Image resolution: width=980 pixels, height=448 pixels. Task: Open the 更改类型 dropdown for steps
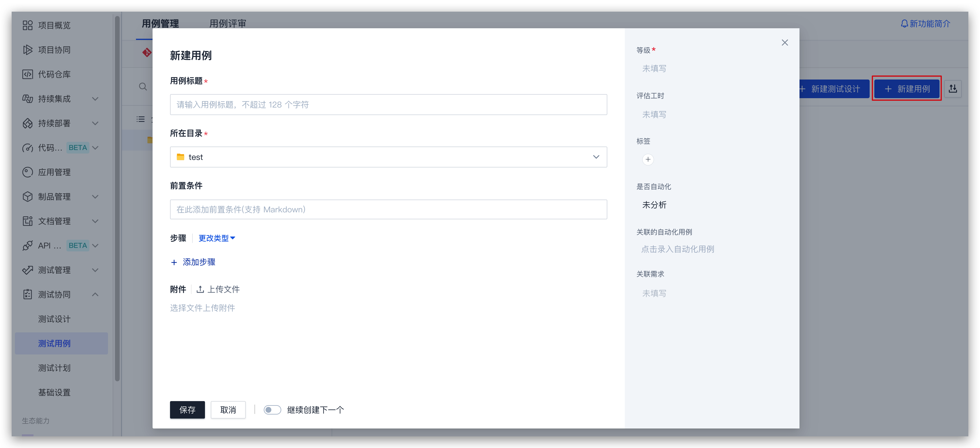tap(217, 238)
